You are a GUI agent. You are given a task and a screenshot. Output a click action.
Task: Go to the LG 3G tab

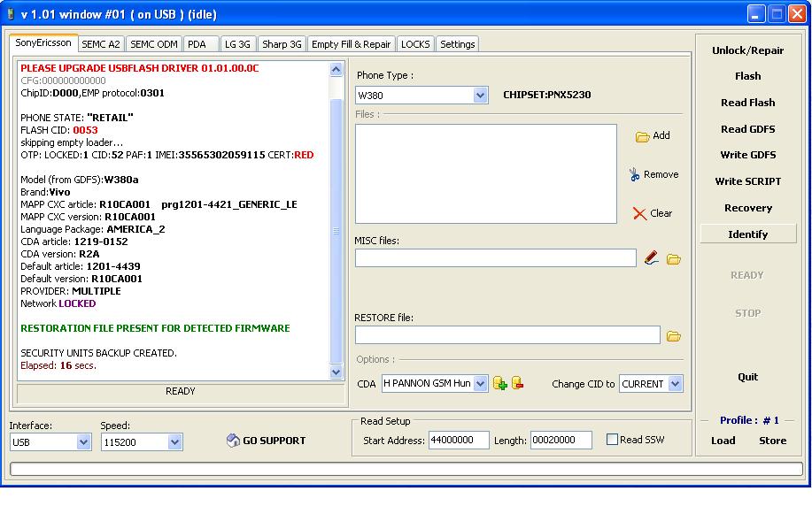pyautogui.click(x=237, y=44)
